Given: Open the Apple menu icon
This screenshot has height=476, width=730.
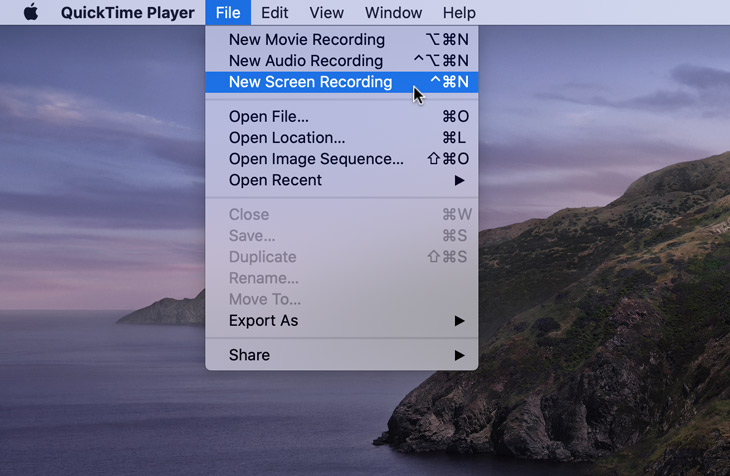Looking at the screenshot, I should point(30,13).
